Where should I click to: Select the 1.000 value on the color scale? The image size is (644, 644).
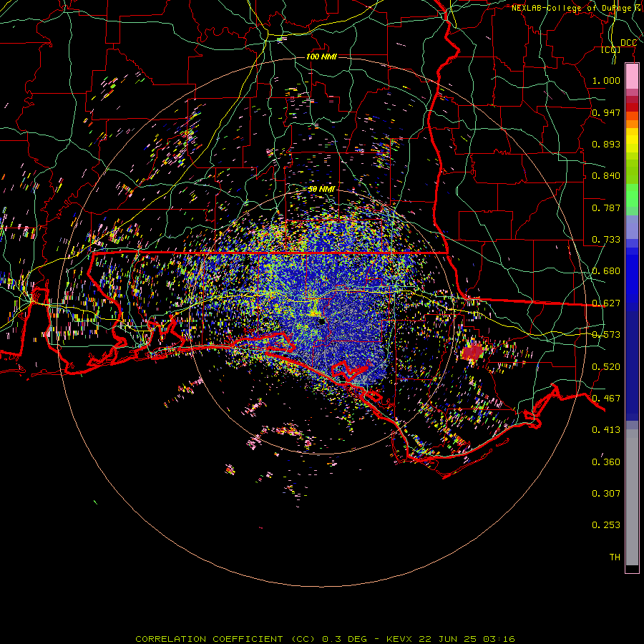point(606,80)
